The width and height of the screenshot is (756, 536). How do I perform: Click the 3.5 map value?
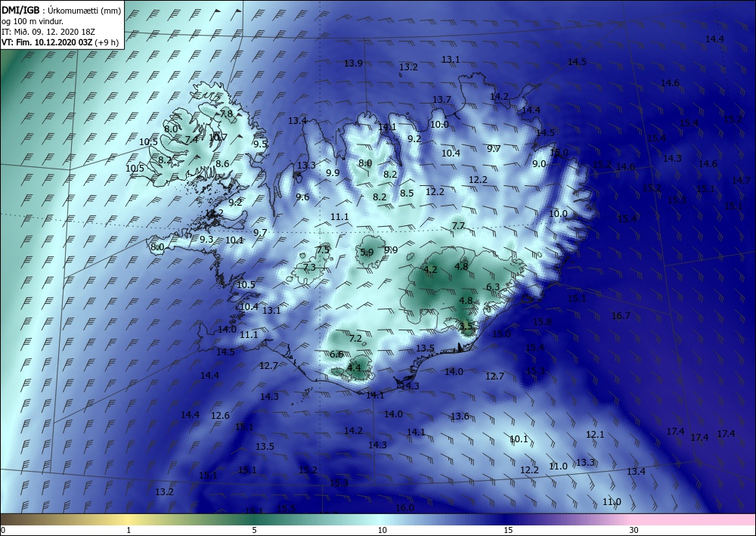(466, 327)
